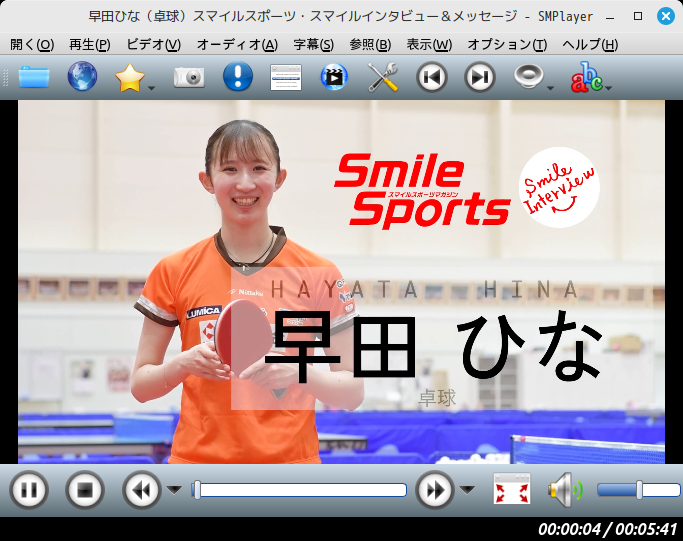
Task: Click the abc subtitles icon
Action: click(586, 77)
